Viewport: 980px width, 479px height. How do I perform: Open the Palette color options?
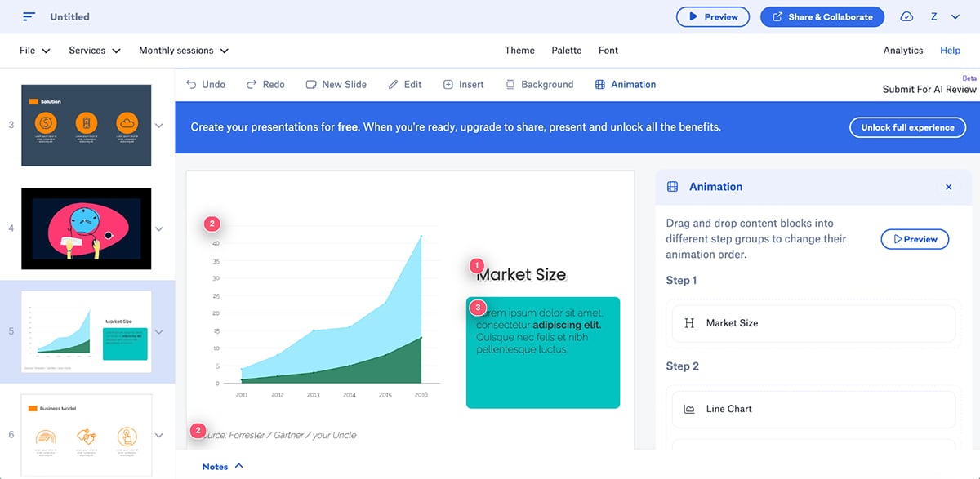coord(566,50)
